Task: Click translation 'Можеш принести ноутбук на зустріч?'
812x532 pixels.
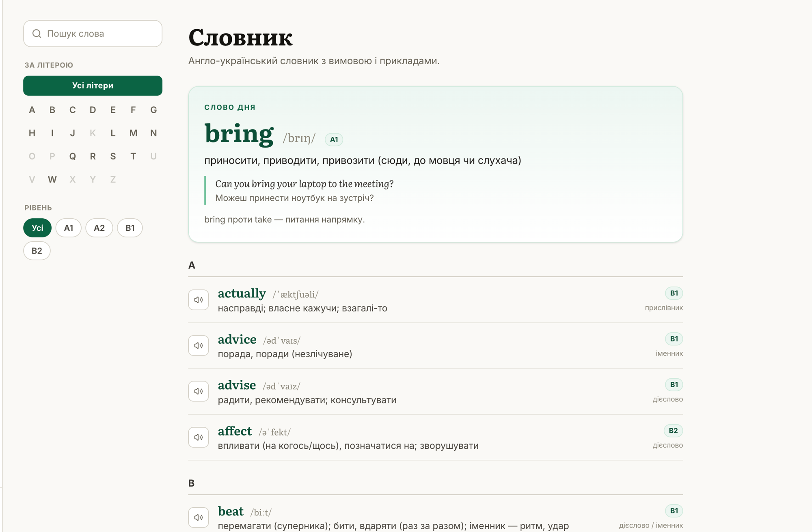Action: pyautogui.click(x=294, y=198)
